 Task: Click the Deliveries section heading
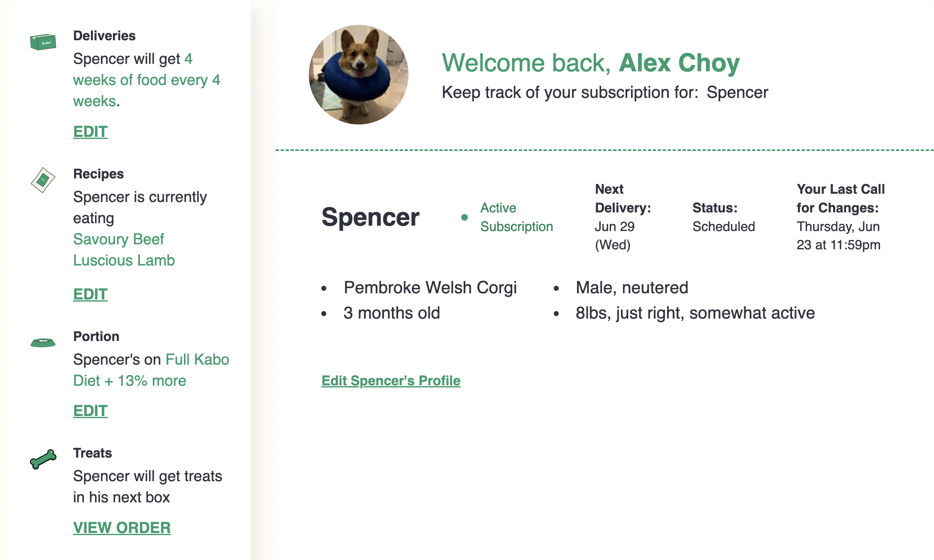104,36
